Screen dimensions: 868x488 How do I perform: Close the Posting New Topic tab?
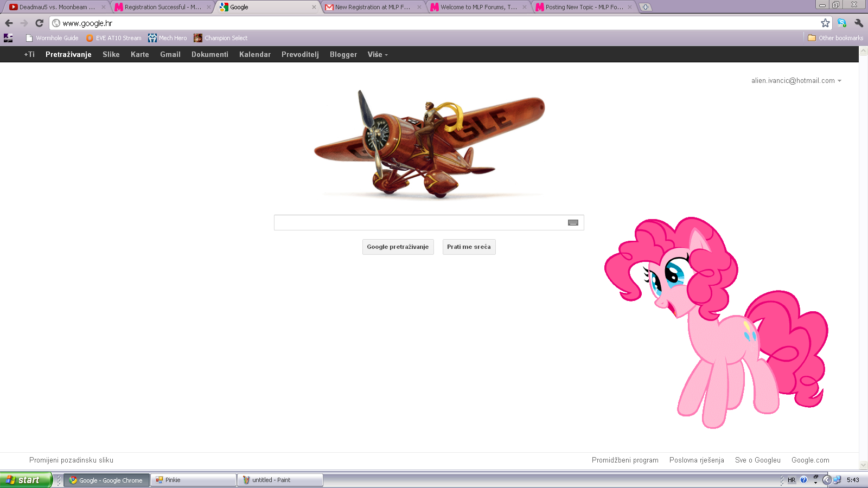click(630, 7)
